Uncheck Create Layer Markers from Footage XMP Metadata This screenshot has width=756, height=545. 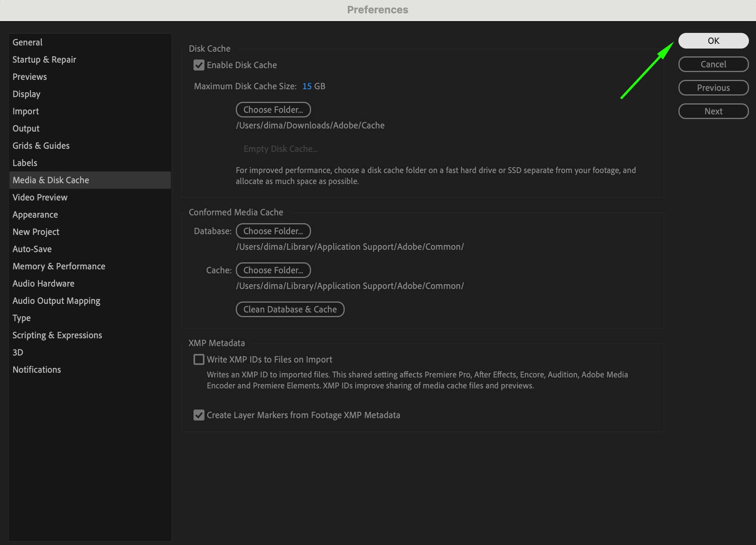(199, 415)
